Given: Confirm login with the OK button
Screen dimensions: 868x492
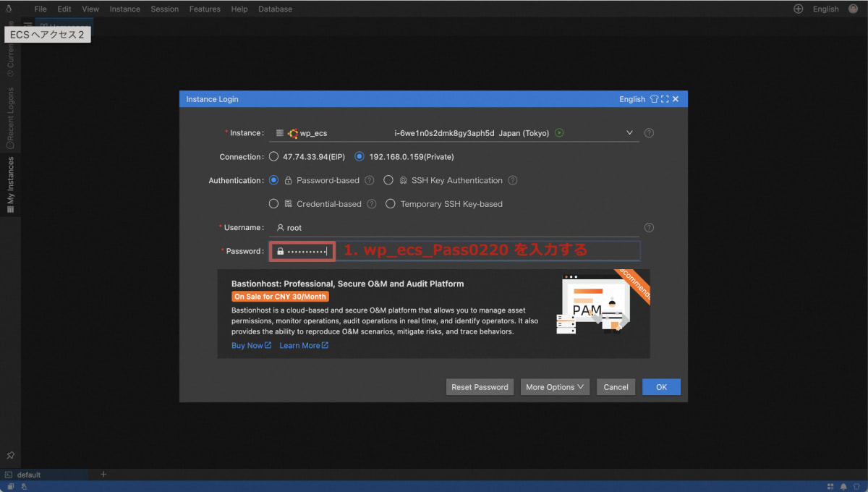Looking at the screenshot, I should pos(661,387).
